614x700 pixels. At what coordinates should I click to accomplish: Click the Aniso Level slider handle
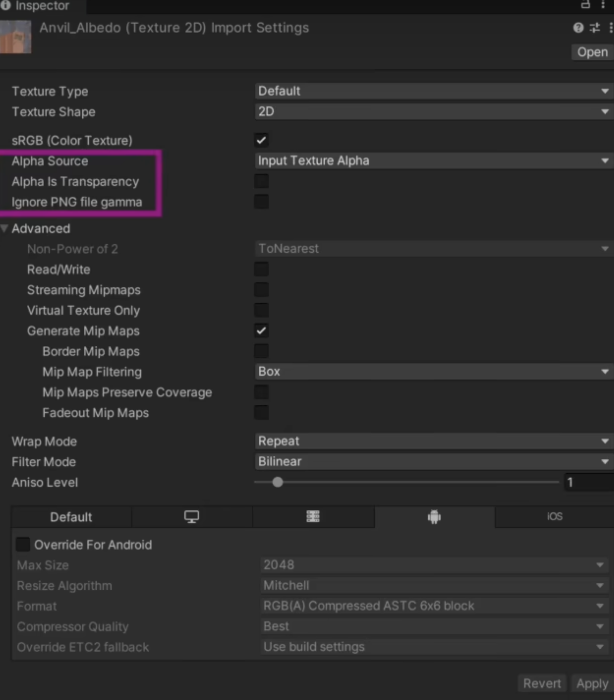278,482
